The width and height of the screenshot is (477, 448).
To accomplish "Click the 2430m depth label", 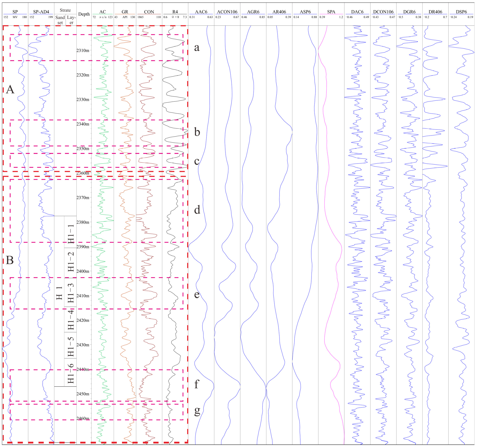I will [x=83, y=345].
